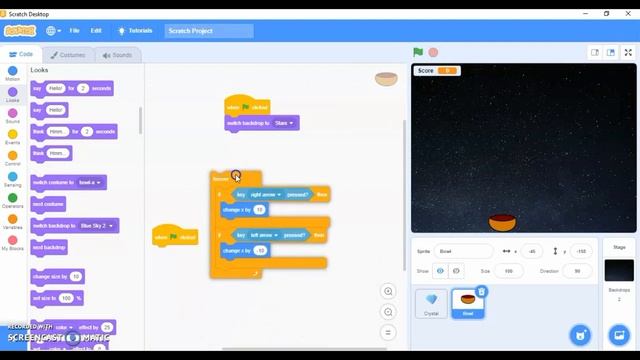Click the sprite Size field
This screenshot has width=640, height=360.
[x=509, y=271]
